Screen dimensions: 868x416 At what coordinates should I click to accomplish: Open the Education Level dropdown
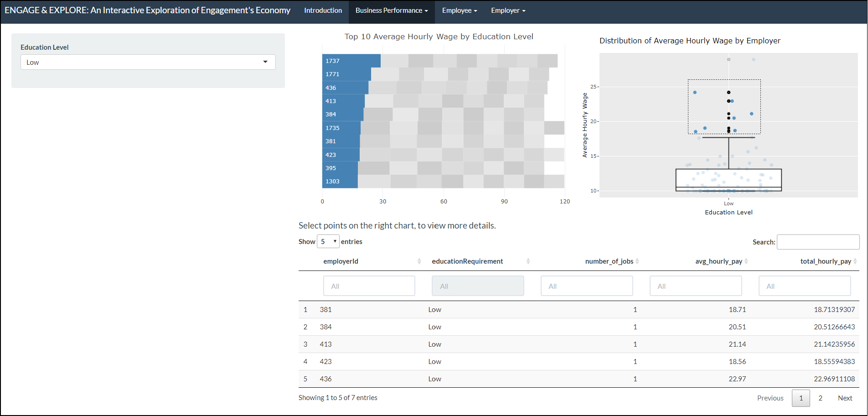[148, 62]
